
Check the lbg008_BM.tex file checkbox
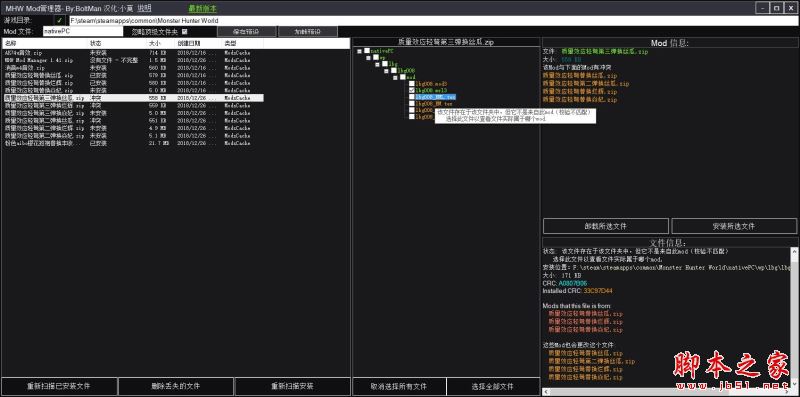pos(411,103)
